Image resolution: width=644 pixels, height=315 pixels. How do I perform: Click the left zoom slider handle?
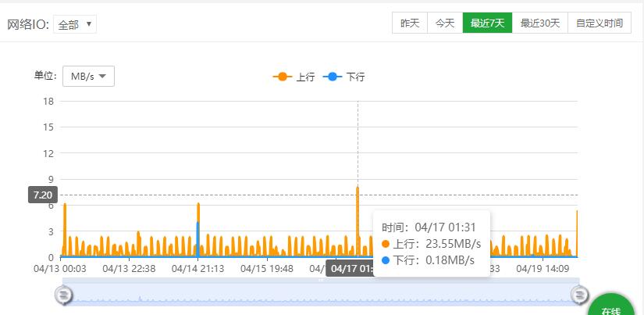pyautogui.click(x=64, y=295)
